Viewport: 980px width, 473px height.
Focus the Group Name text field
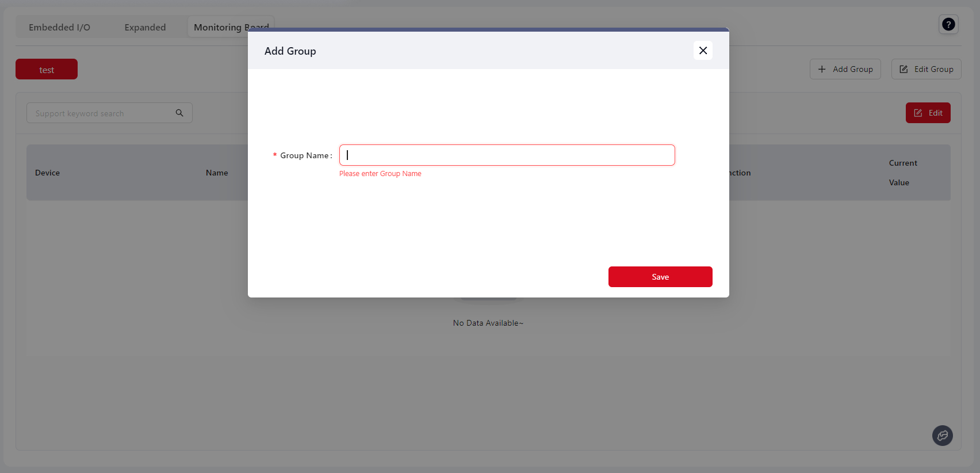tap(507, 155)
